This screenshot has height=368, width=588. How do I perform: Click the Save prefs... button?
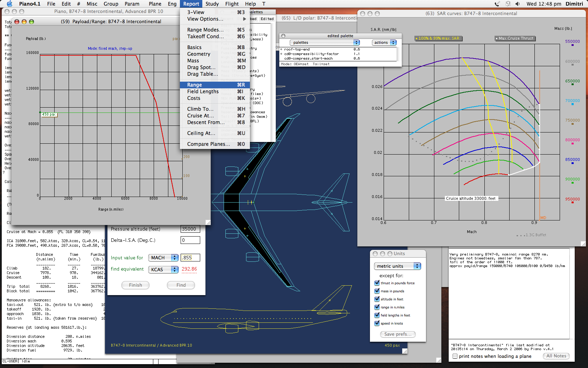[x=398, y=334]
